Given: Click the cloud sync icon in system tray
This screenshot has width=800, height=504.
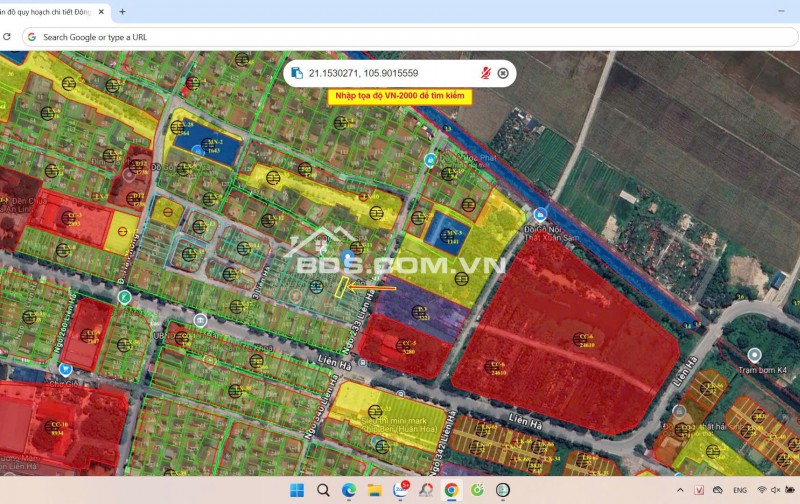Looking at the screenshot, I should coord(717,490).
